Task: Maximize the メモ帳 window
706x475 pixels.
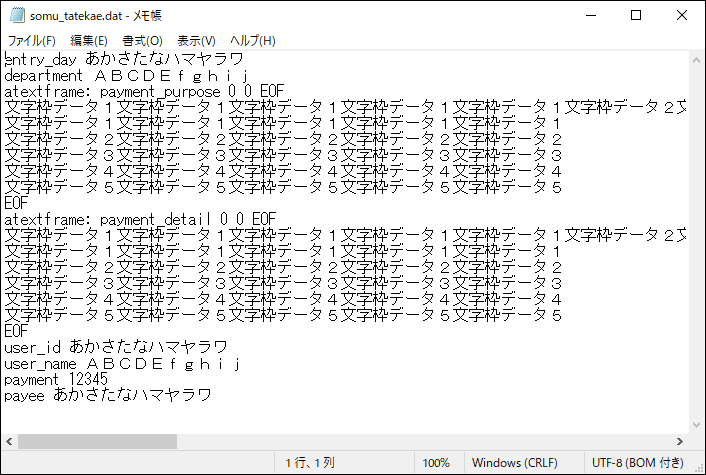Action: click(x=636, y=15)
